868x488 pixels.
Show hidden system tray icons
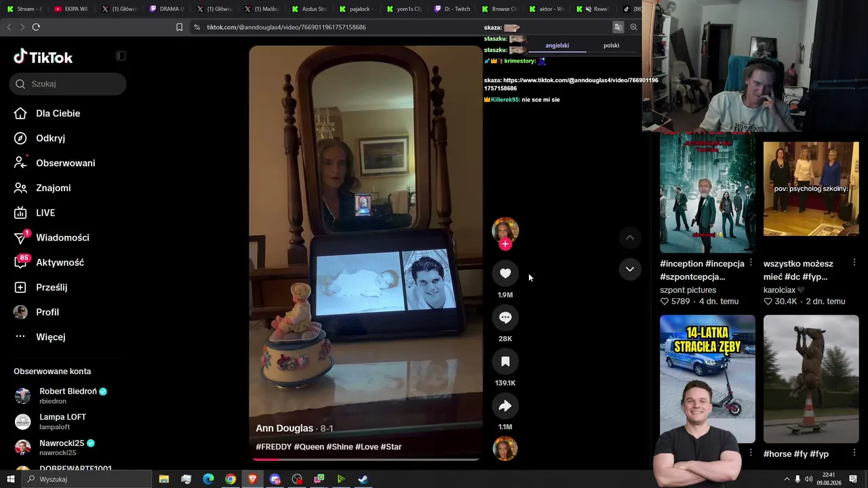787,479
